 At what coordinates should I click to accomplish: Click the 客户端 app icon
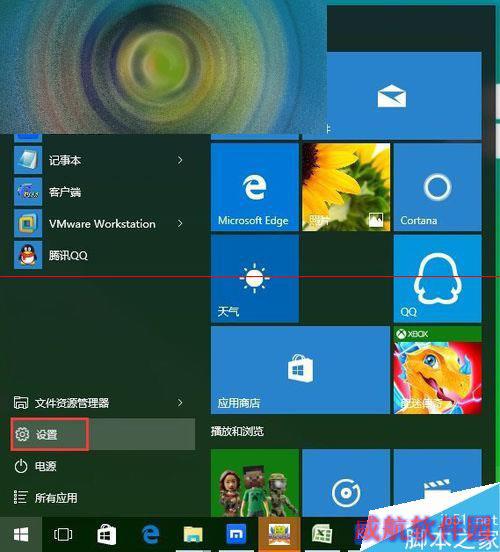28,192
